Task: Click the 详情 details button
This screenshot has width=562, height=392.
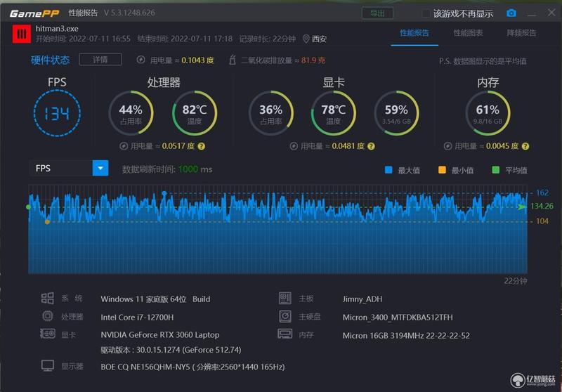Action: pos(100,60)
